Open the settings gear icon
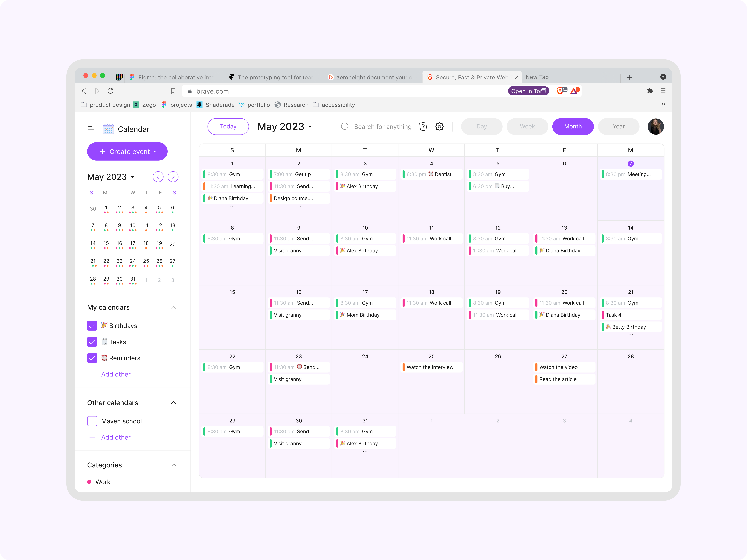The width and height of the screenshot is (747, 560). pos(439,127)
